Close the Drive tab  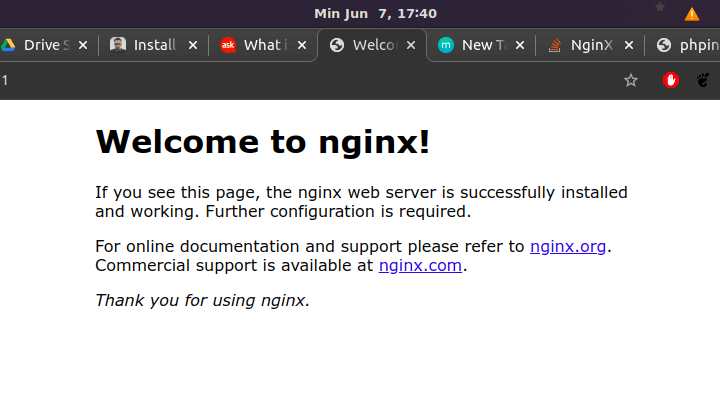point(83,45)
